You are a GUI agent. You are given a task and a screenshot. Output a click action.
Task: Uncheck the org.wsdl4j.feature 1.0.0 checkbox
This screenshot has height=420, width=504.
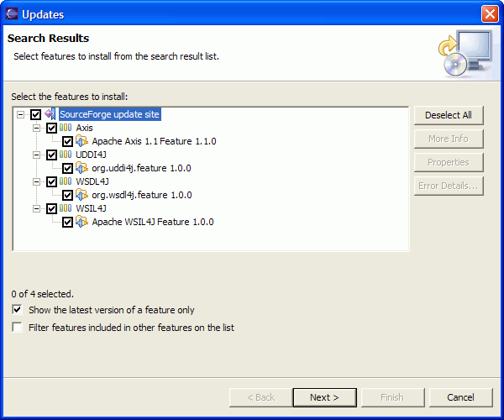pos(67,195)
